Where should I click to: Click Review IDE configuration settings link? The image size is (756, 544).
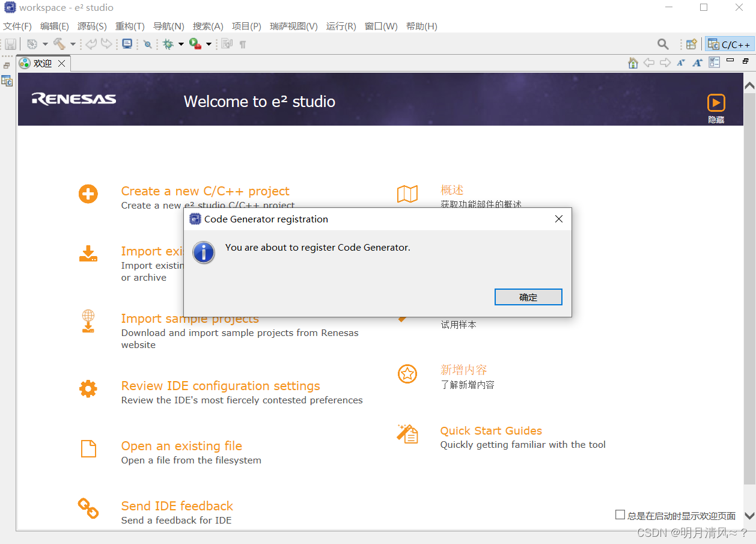pyautogui.click(x=221, y=386)
